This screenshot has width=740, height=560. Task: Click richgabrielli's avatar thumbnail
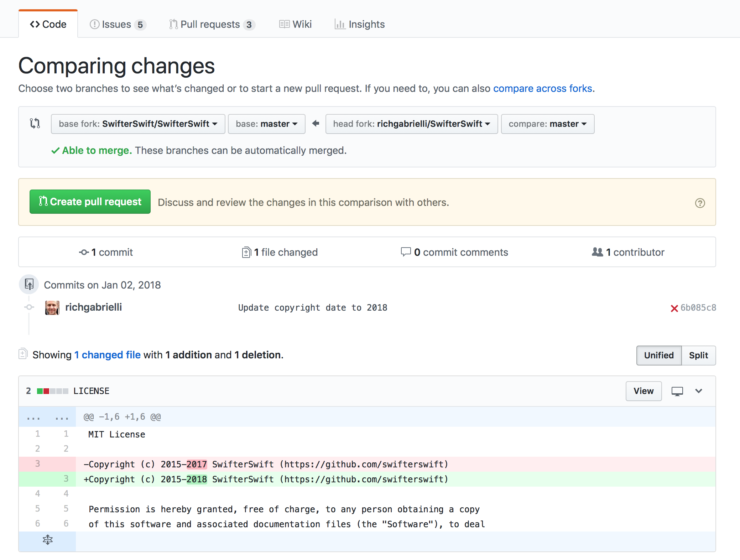click(52, 307)
